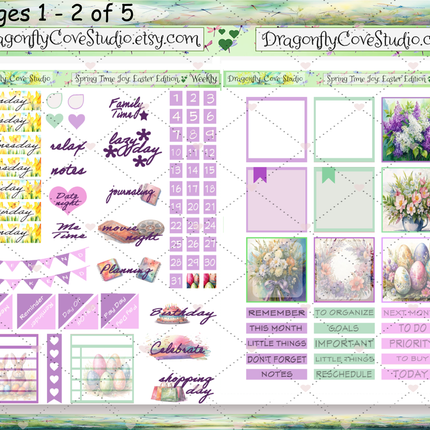The width and height of the screenshot is (430, 430).
Task: Click the empty green-framed box
Action: pyautogui.click(x=344, y=129)
